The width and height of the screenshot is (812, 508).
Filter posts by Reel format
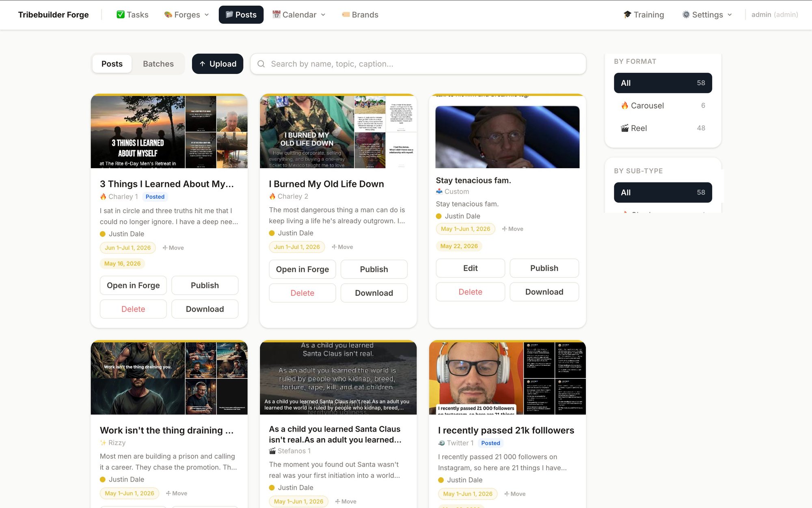coord(663,128)
